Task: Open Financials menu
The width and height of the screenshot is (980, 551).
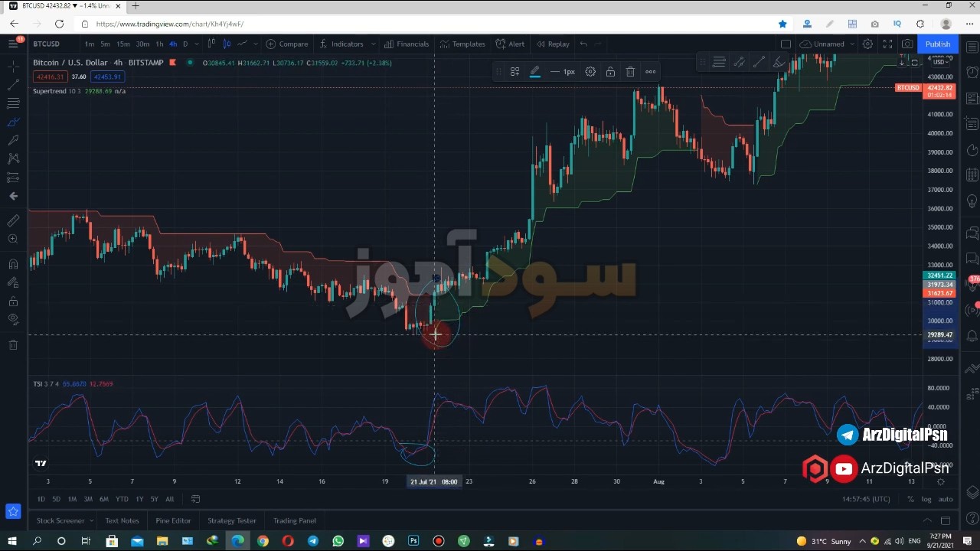Action: 407,44
